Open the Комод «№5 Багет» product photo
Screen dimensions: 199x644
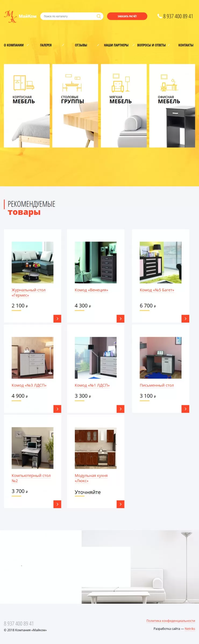pos(161,262)
